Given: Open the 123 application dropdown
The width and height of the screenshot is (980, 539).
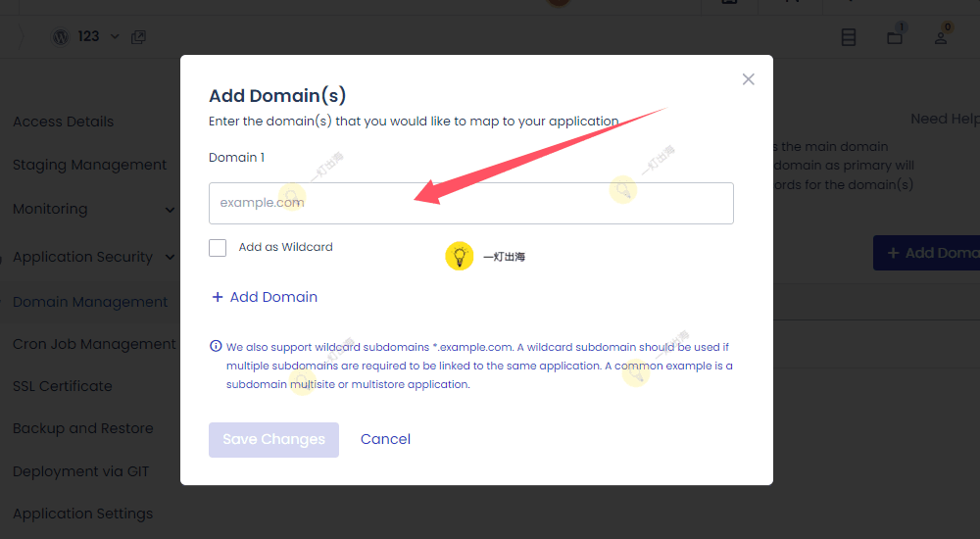Looking at the screenshot, I should (115, 37).
